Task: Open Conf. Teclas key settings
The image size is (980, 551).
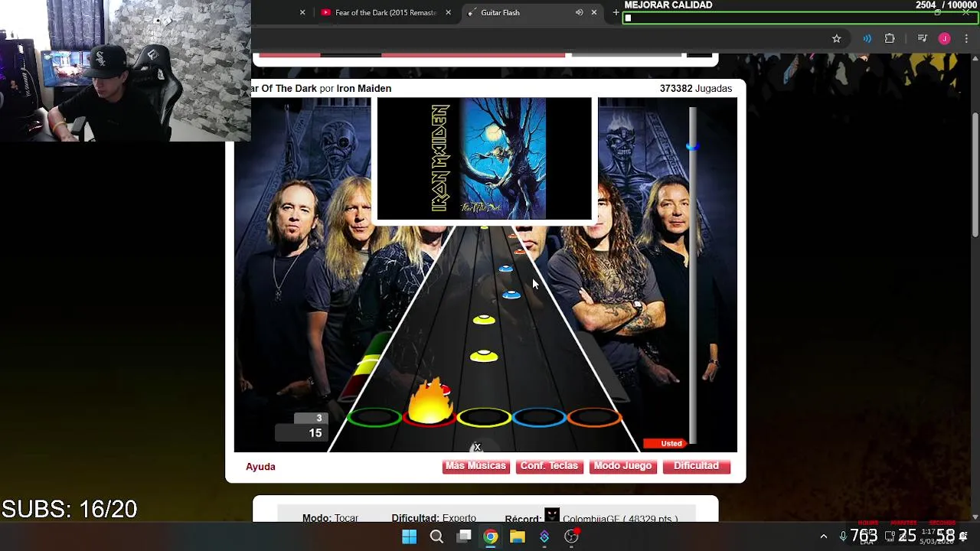Action: 549,466
